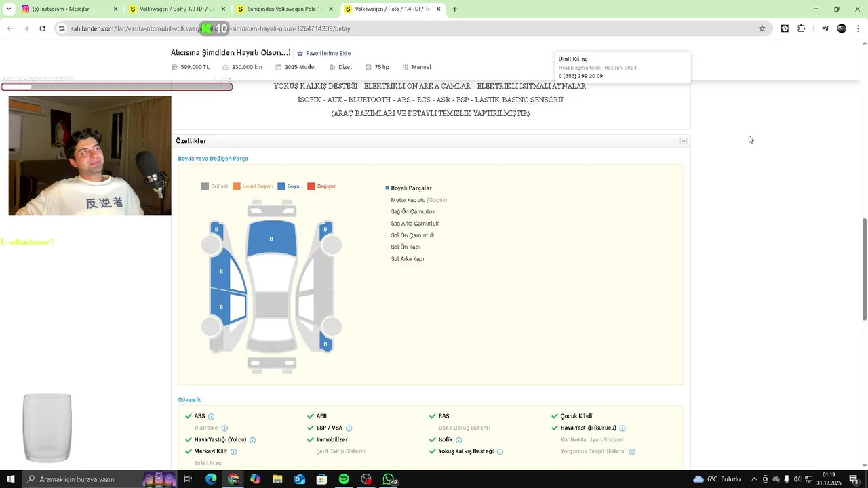This screenshot has height=488, width=868.
Task: Show info for Yorgunluk Tespit Sistemi
Action: [x=632, y=452]
